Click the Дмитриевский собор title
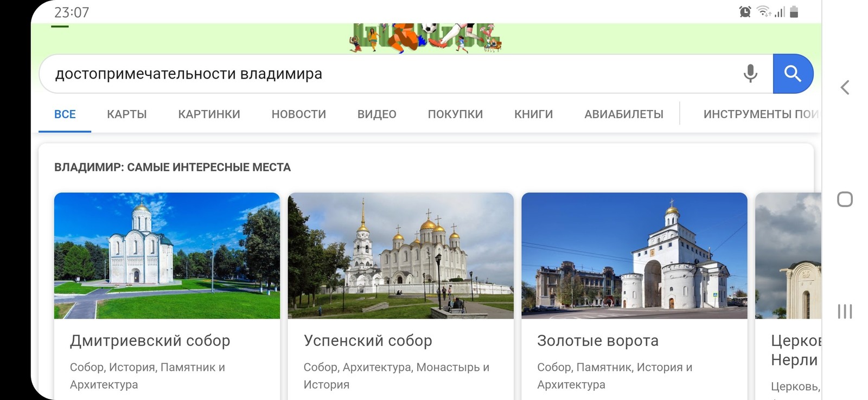Viewport: 868px width, 400px height. (150, 340)
